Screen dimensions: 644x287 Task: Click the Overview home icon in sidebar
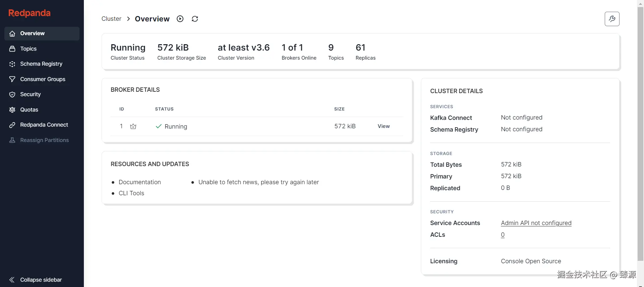[x=12, y=33]
